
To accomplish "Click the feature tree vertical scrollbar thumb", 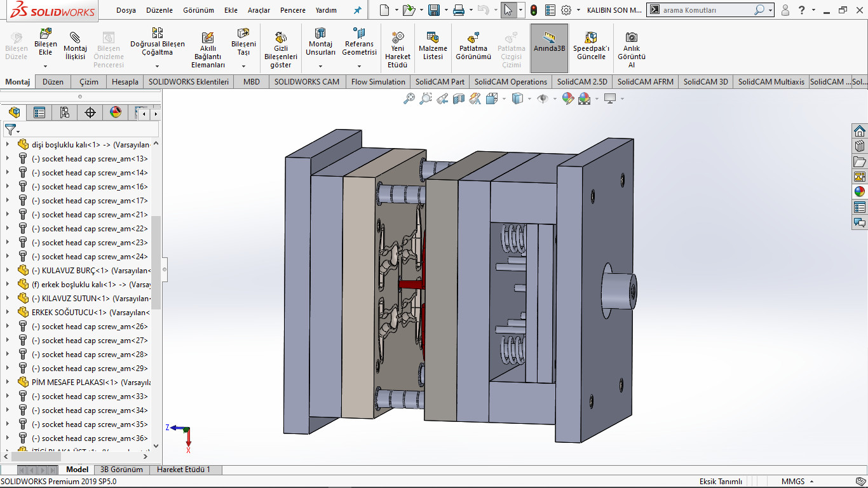I will [x=156, y=262].
